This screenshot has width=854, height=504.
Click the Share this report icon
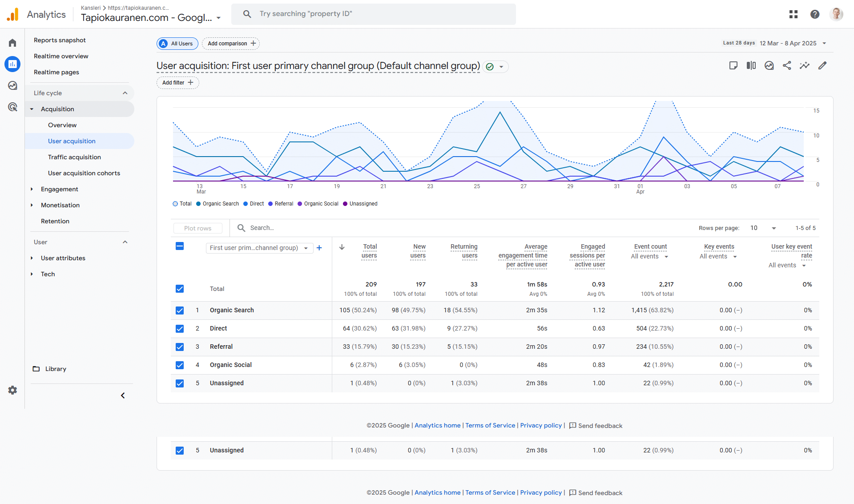[787, 65]
